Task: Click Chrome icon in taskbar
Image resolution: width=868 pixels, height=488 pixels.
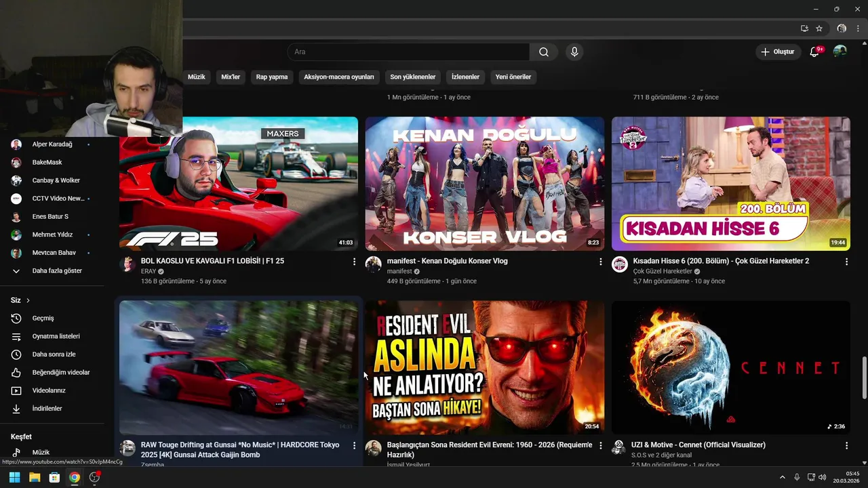Action: 74,477
